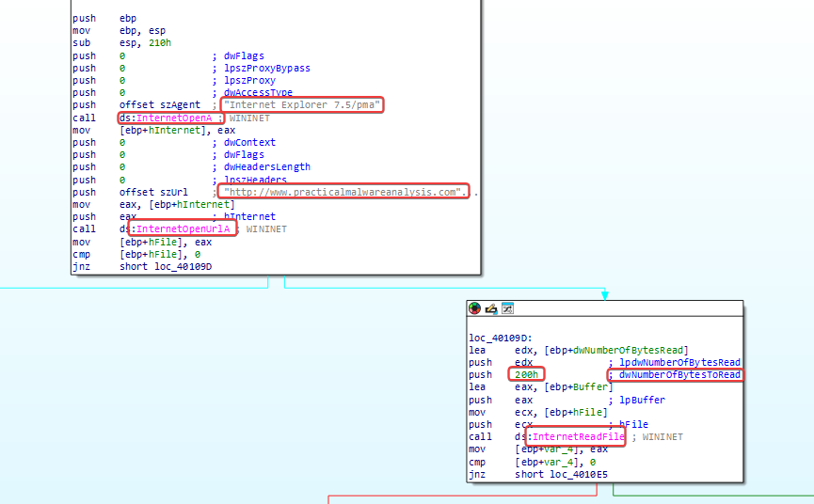
Task: Click the dwContext comment
Action: (x=249, y=142)
